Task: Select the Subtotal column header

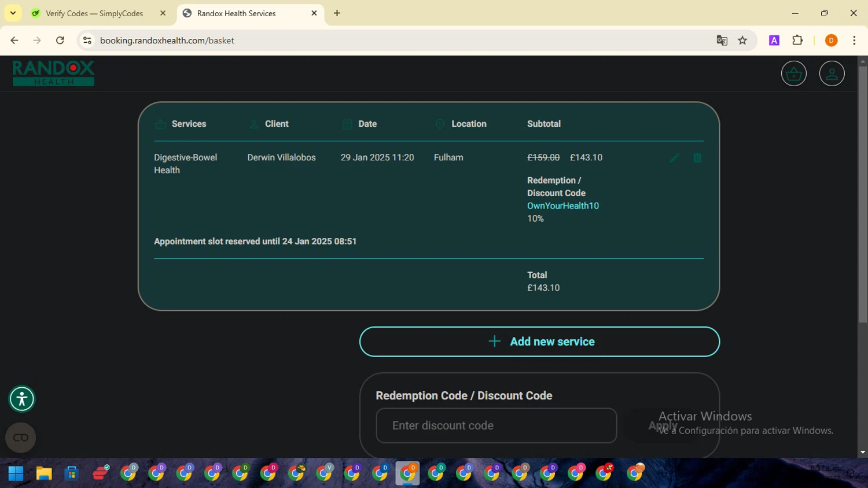Action: click(x=544, y=124)
